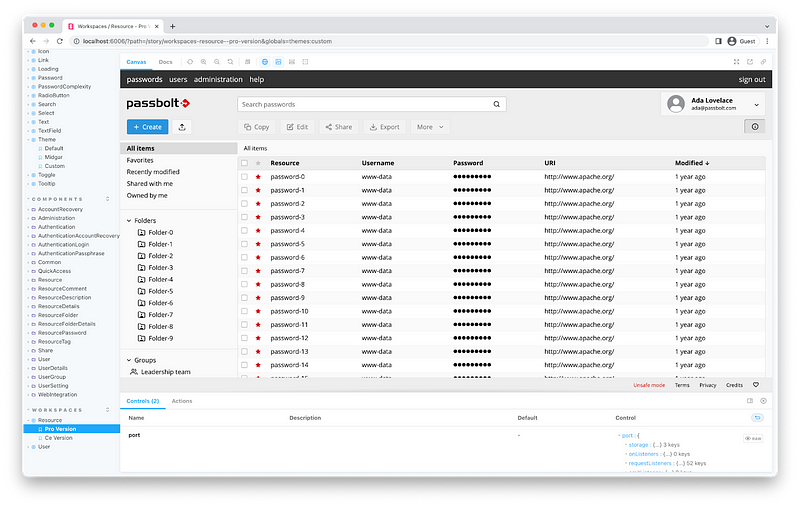
Task: Click the browser side panel icon
Action: pyautogui.click(x=718, y=41)
